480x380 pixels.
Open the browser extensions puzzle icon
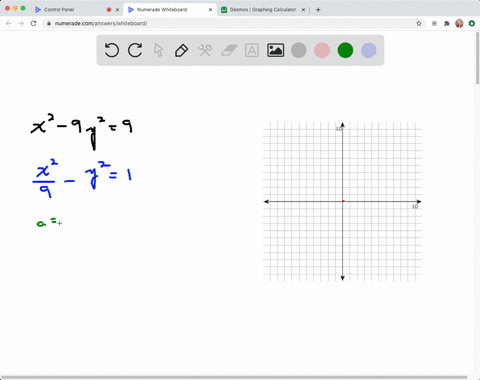(x=447, y=23)
